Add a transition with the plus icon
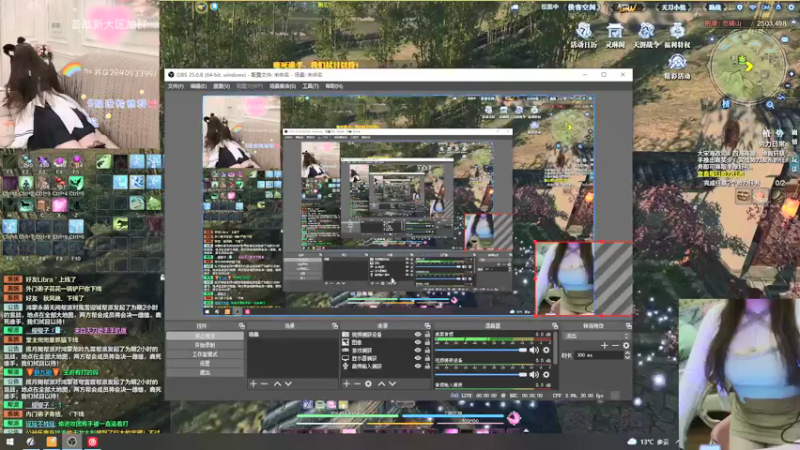The width and height of the screenshot is (800, 450). [x=604, y=346]
